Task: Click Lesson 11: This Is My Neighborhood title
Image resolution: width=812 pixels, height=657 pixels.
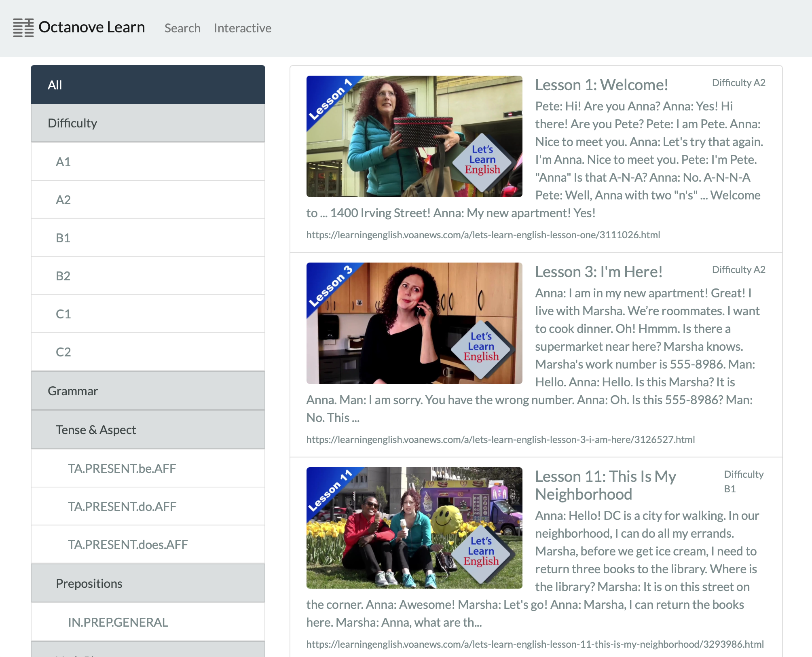Action: click(605, 485)
